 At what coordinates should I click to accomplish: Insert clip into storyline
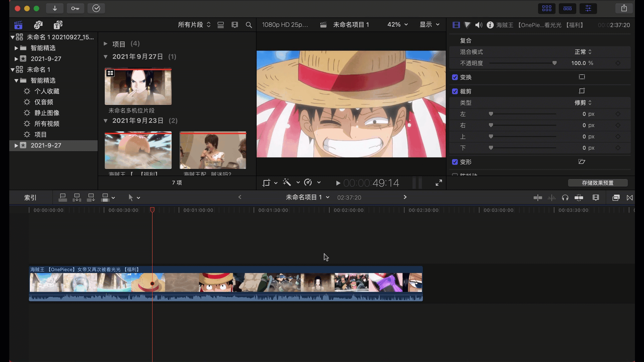[x=77, y=198]
